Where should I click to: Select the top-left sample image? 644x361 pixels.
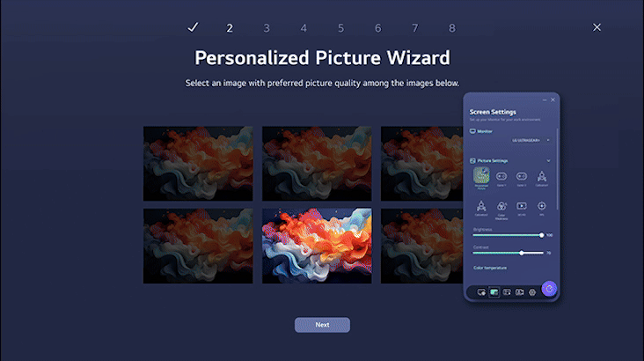(198, 163)
